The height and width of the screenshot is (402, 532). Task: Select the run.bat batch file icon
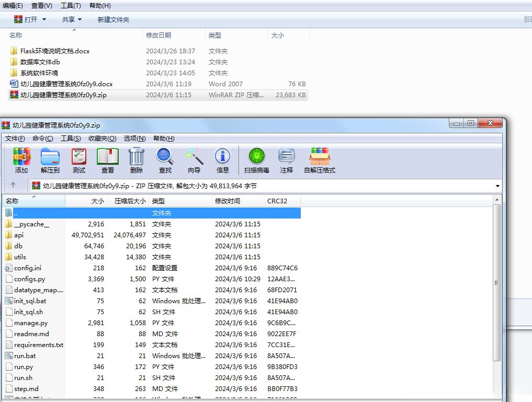tap(9, 356)
